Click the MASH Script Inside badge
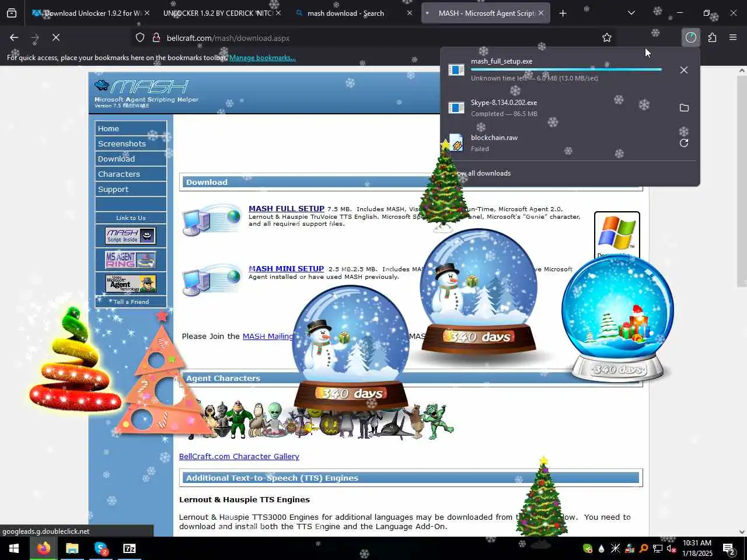 (131, 236)
